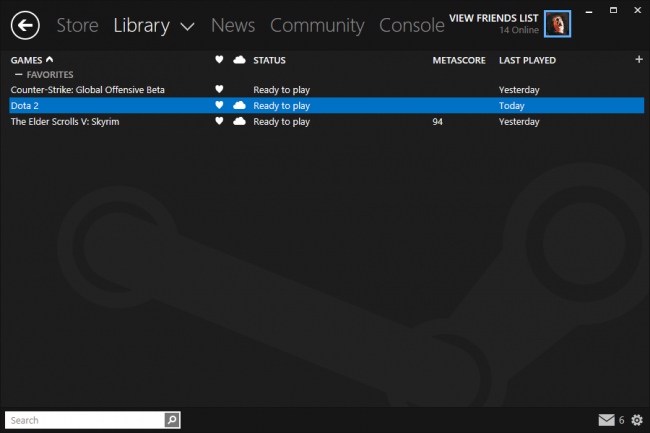
Task: Click the plus add-column icon
Action: (x=639, y=60)
